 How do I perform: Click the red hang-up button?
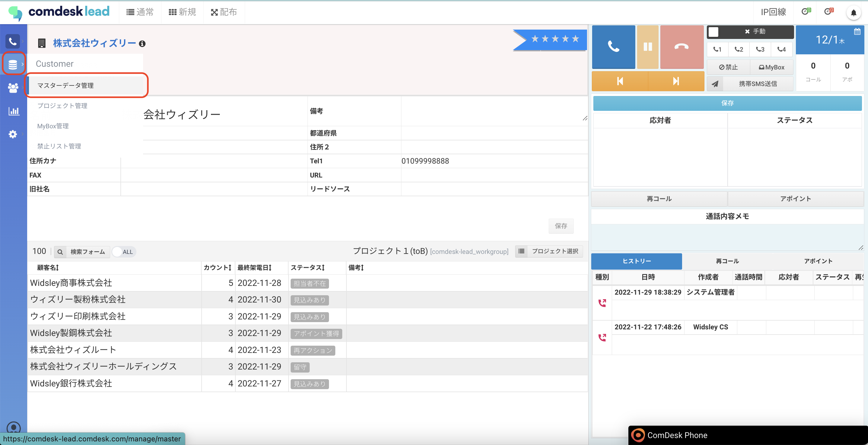681,46
